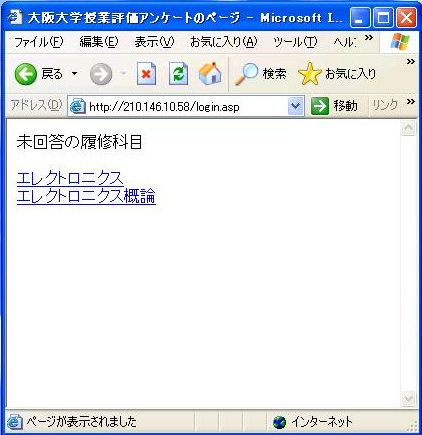
Task: Stop page loading with red X icon
Action: [x=146, y=74]
